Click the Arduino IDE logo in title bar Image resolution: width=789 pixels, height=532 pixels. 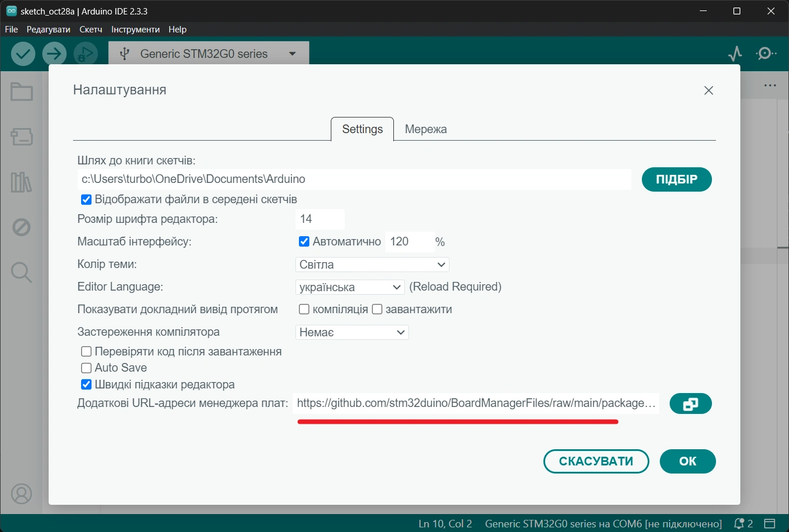[x=11, y=11]
